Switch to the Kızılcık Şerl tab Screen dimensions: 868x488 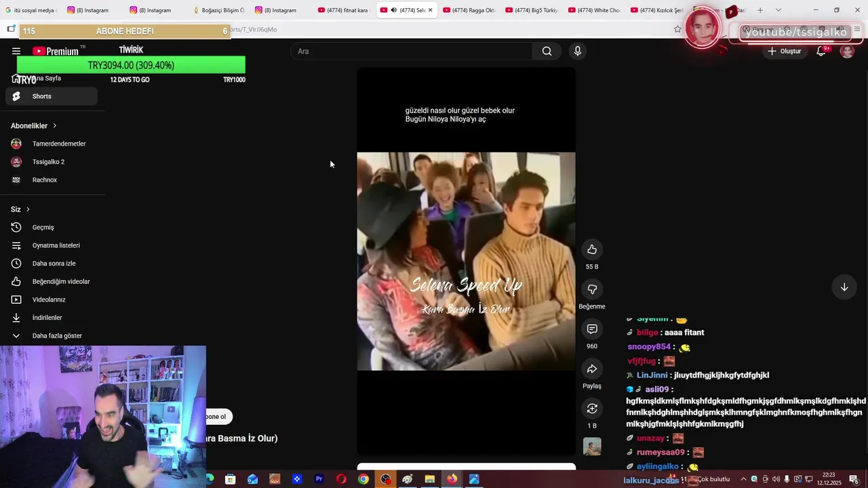pos(656,10)
